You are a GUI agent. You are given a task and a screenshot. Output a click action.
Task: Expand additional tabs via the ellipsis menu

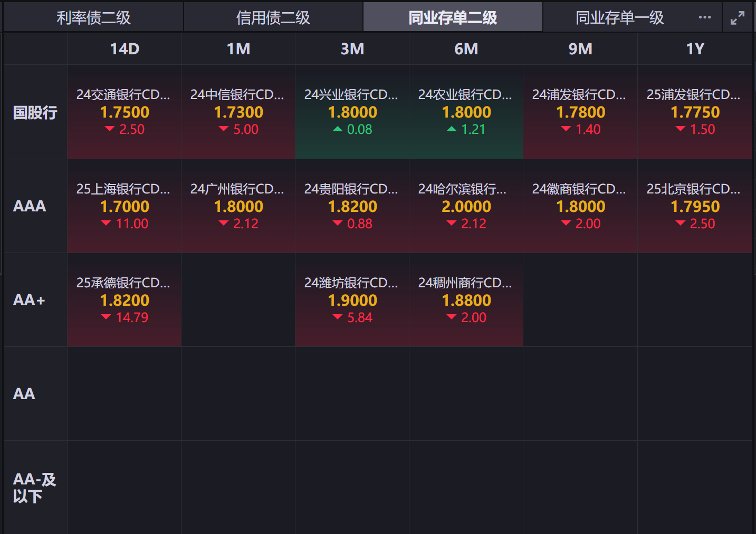704,17
